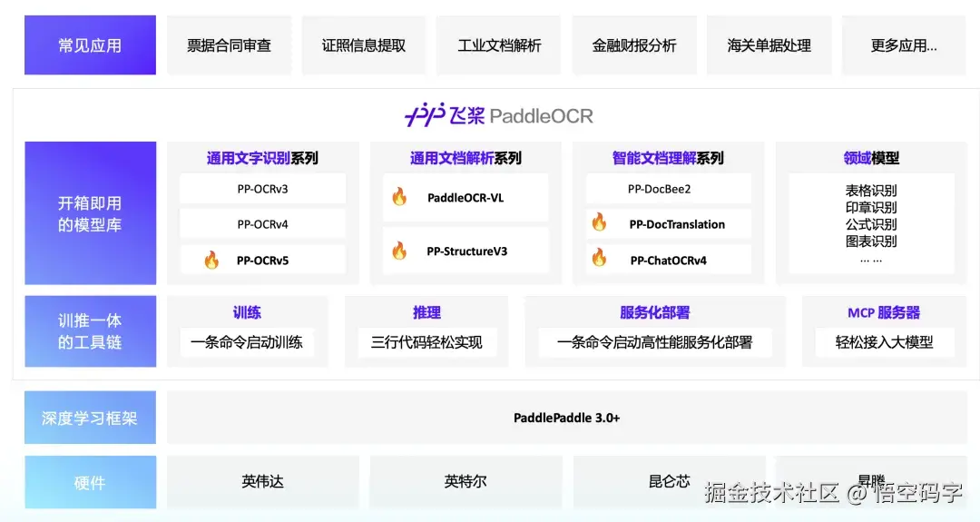Click the 服务化部署 heading

[x=655, y=312]
